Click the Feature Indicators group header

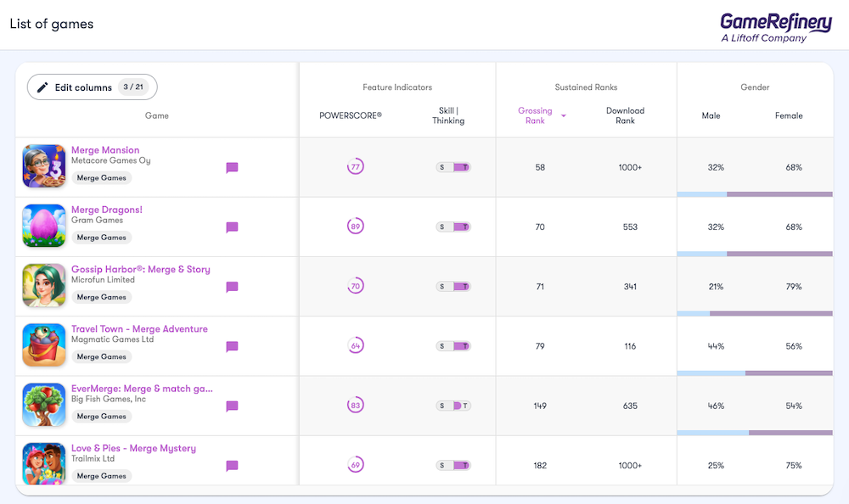397,87
